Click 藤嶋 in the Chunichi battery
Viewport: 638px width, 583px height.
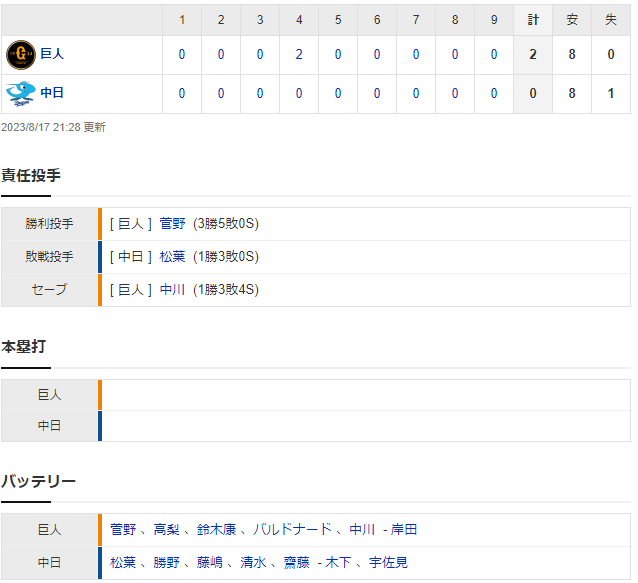[210, 563]
